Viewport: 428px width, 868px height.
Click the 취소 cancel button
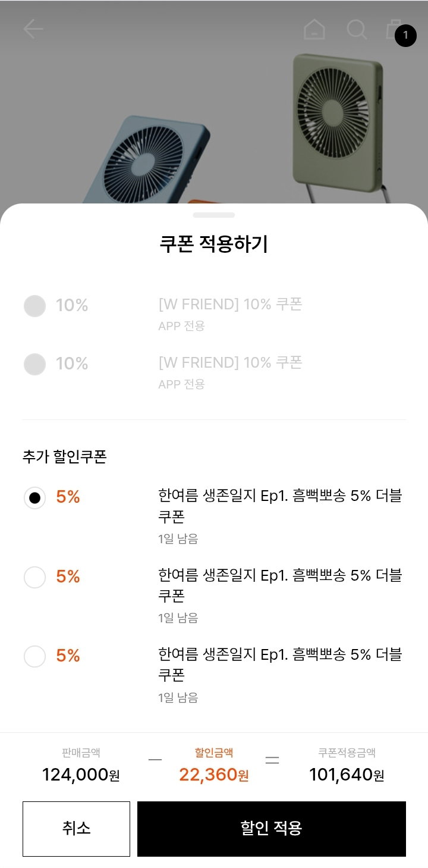coord(76,829)
